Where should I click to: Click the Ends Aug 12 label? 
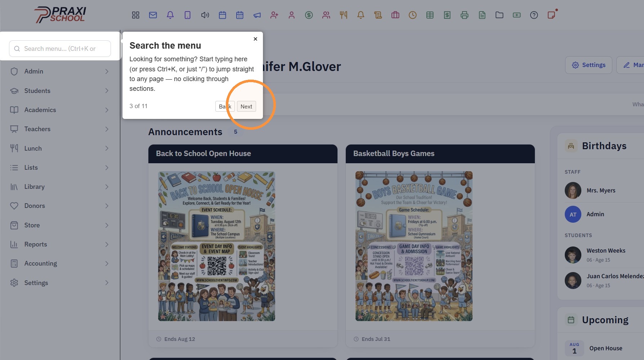coord(179,339)
